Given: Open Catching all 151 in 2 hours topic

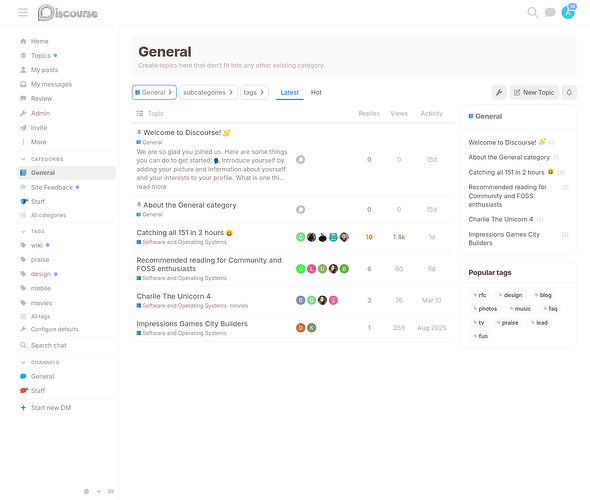Looking at the screenshot, I should pos(180,233).
